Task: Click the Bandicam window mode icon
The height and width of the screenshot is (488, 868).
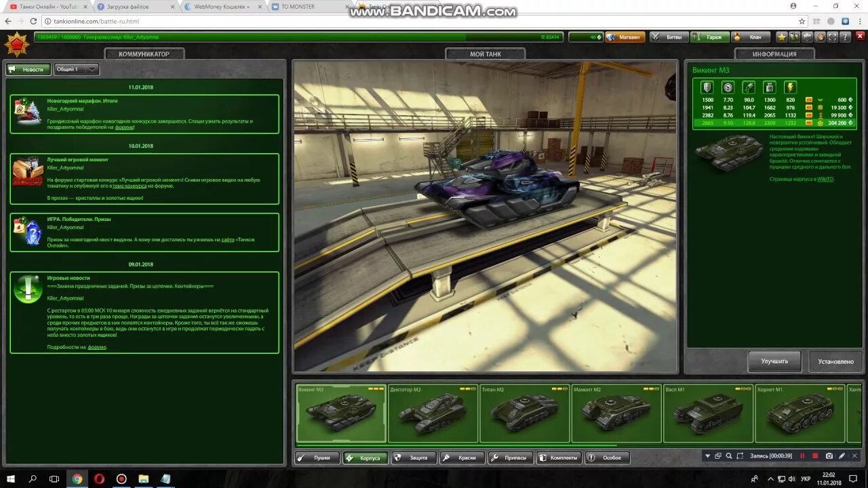Action: point(718,456)
